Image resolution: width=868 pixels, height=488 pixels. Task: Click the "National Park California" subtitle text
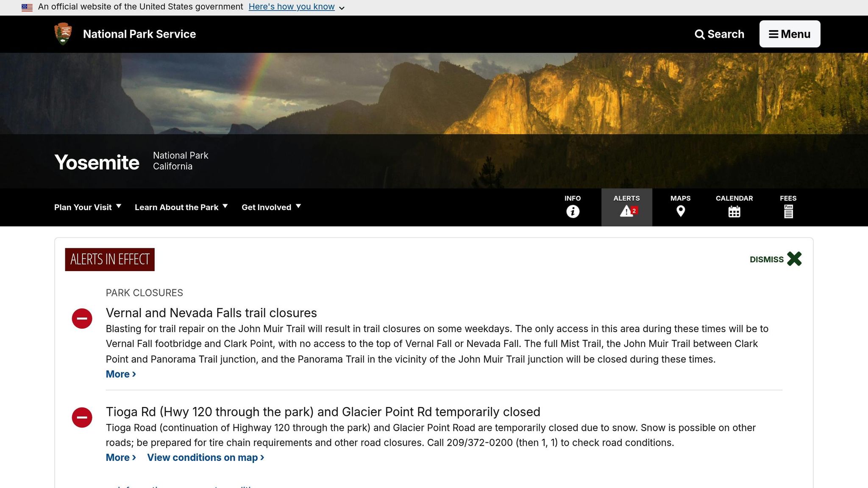[181, 161]
